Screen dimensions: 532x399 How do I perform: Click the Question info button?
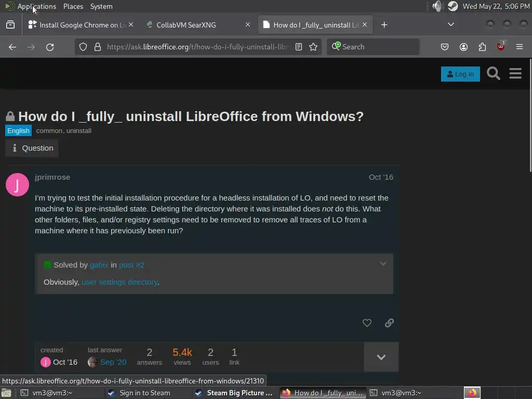32,148
